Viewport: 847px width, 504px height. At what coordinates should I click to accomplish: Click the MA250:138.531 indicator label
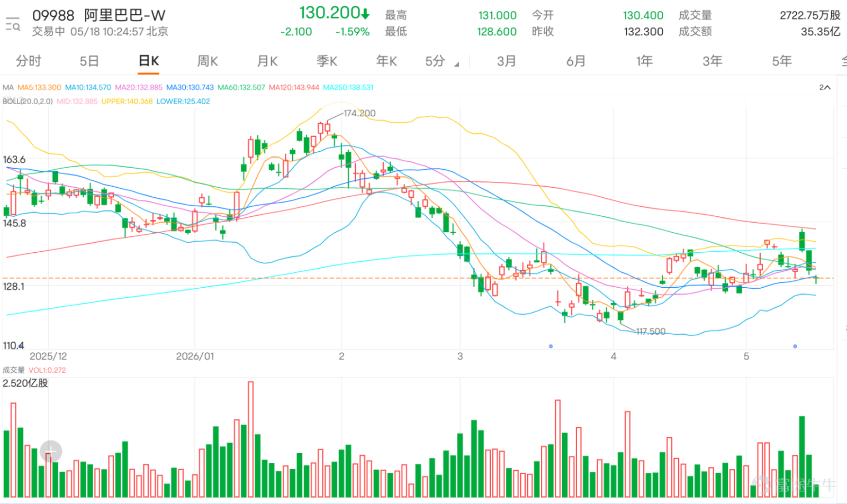click(x=348, y=87)
